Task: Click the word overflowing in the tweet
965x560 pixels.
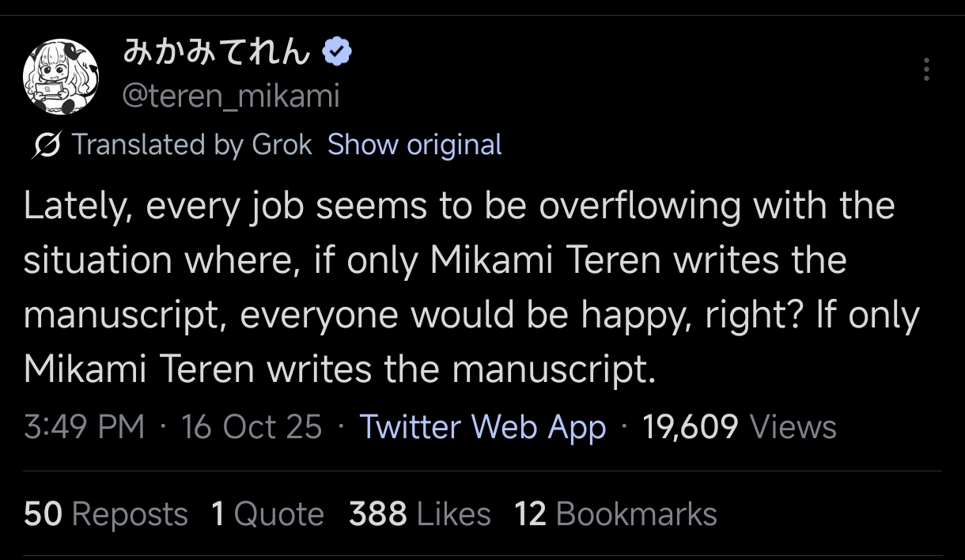Action: point(641,207)
